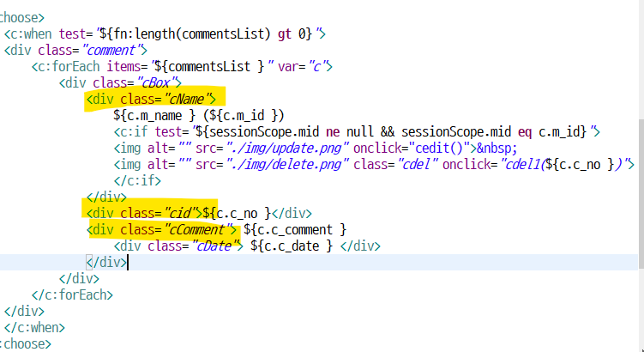The image size is (644, 352).
Task: Click the div class="comment" opening tag
Action: [x=75, y=50]
